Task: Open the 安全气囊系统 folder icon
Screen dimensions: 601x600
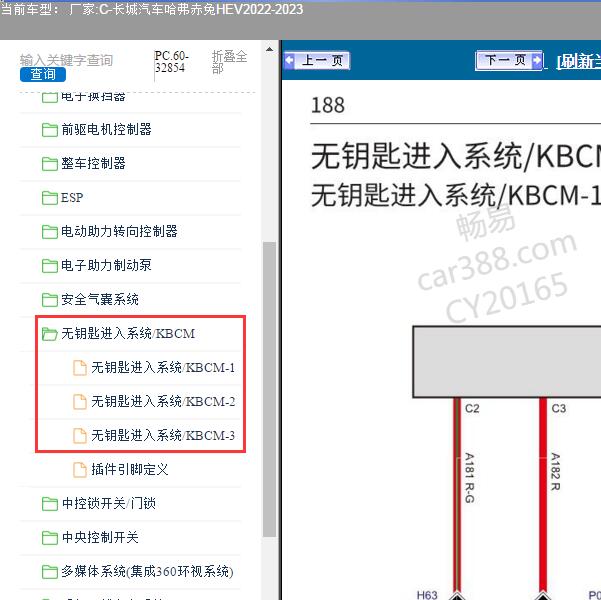Action: [x=49, y=300]
